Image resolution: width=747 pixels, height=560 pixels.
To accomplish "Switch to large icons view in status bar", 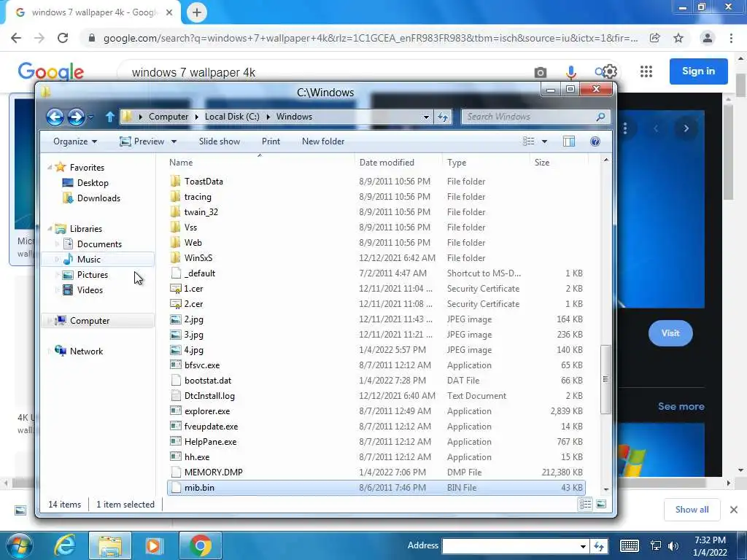I will [x=601, y=505].
